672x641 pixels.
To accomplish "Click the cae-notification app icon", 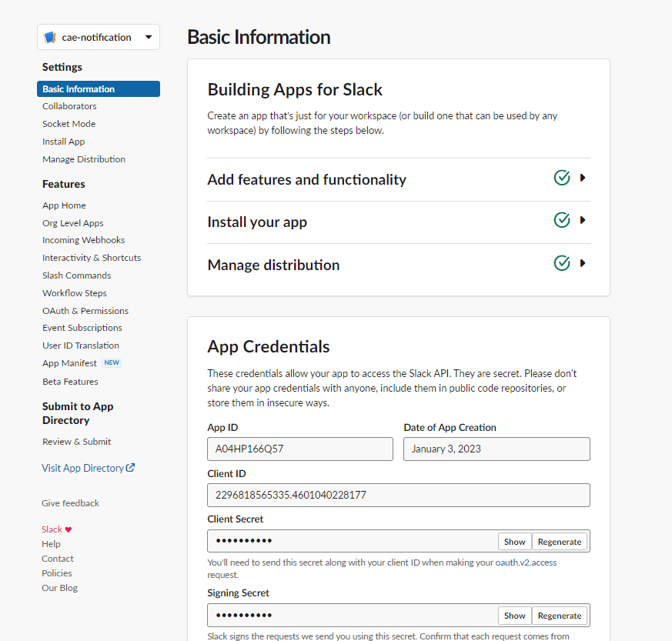I will point(50,37).
